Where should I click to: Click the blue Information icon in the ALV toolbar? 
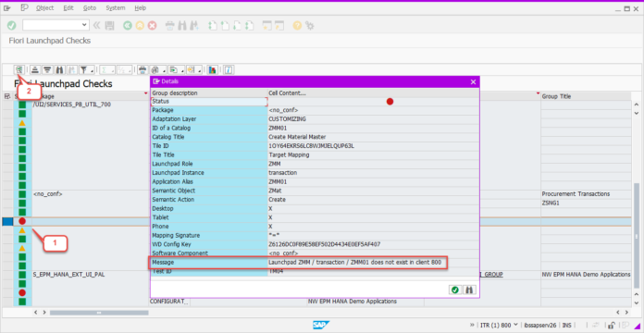(x=229, y=69)
